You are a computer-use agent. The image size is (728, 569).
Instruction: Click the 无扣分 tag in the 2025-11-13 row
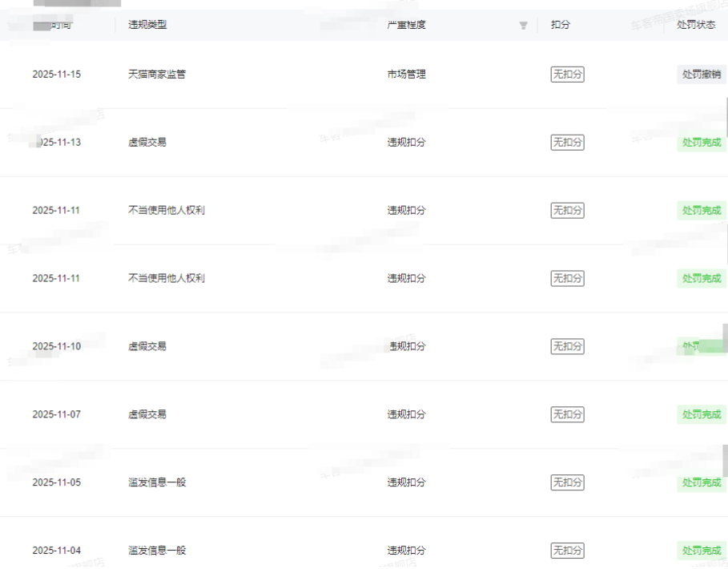[567, 142]
